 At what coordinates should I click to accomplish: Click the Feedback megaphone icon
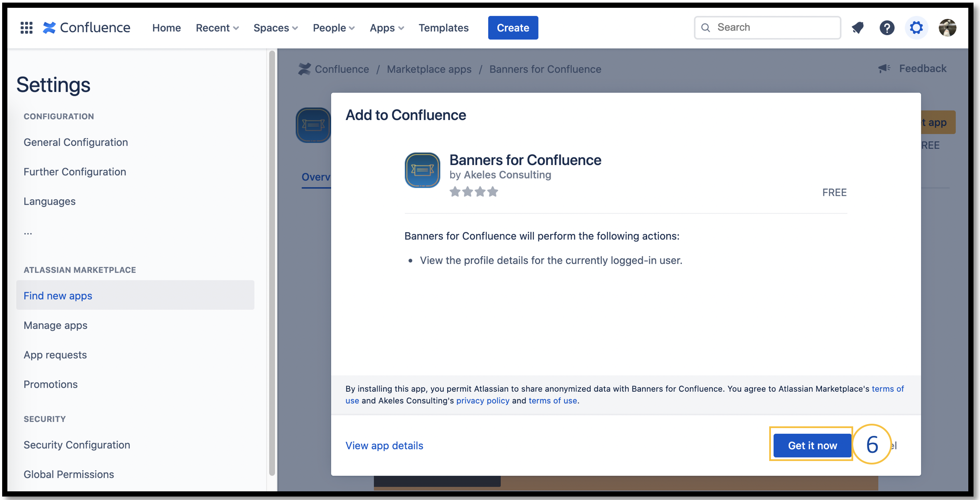(884, 68)
